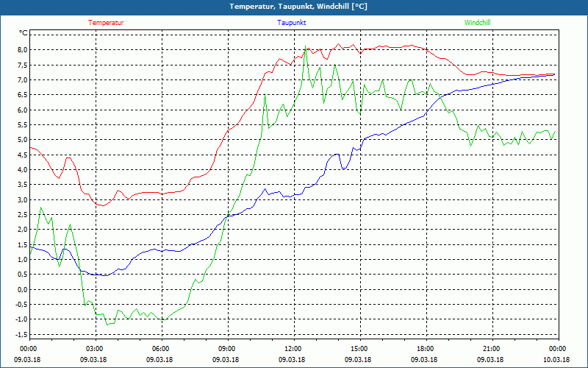Viewport: 588px width, 368px height.
Task: Click the red Temperatur legend label
Action: click(x=106, y=23)
